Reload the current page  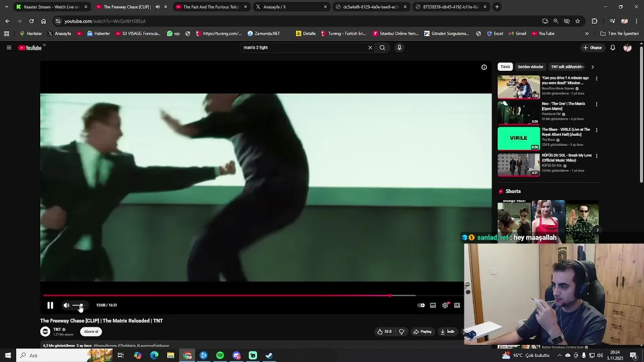pos(31,21)
